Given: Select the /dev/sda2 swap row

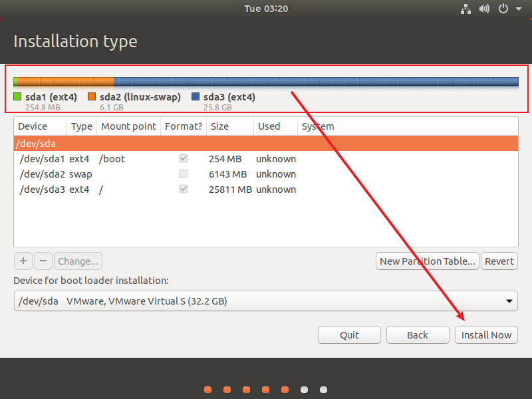Looking at the screenshot, I should click(266, 174).
